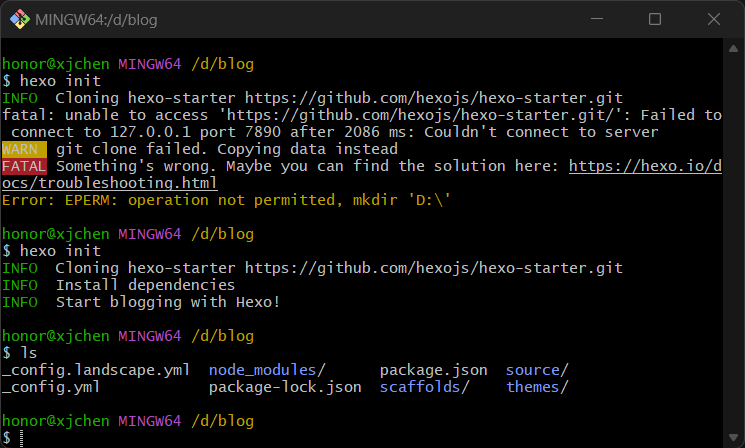The height and width of the screenshot is (448, 745).
Task: Click the themes/ directory entry
Action: click(x=537, y=388)
